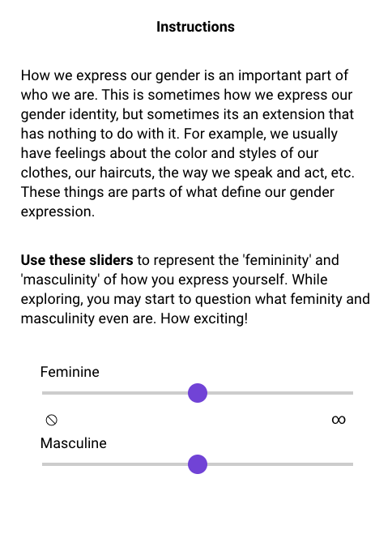Click Masculine slider track toward the infinity end
392x534 pixels.
280,464
